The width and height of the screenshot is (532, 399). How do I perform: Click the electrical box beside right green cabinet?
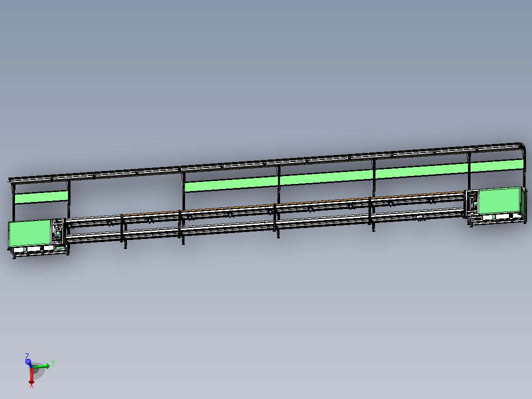click(x=472, y=203)
